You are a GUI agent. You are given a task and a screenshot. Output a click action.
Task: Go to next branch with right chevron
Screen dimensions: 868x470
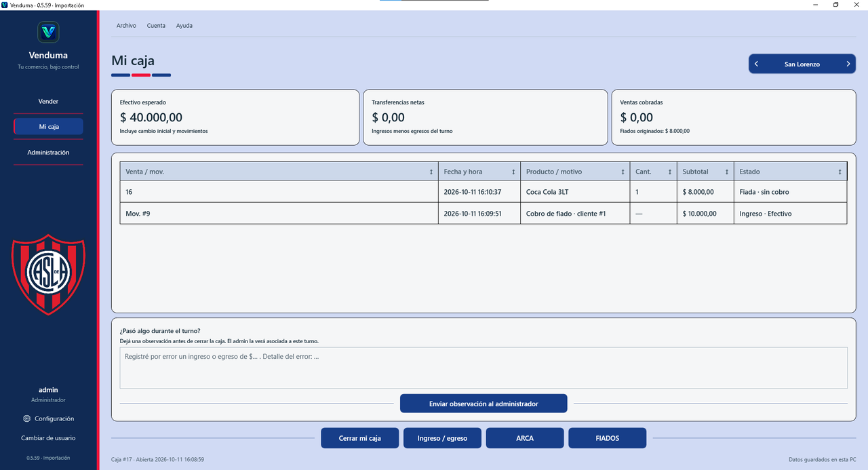[x=848, y=64]
